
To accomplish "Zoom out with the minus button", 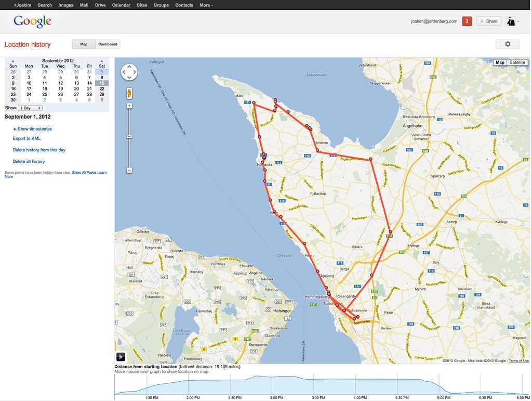I will (x=129, y=170).
